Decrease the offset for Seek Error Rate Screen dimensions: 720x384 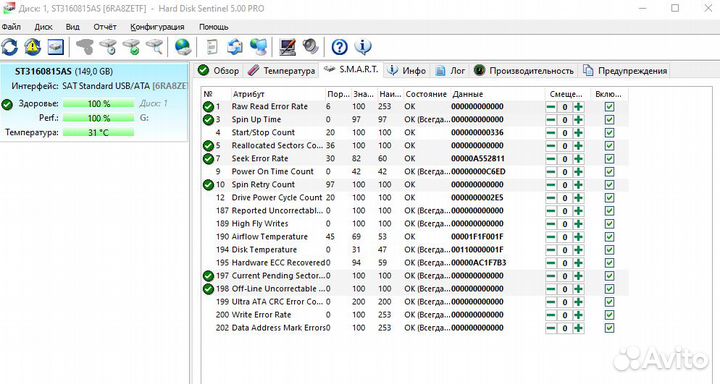tap(551, 158)
